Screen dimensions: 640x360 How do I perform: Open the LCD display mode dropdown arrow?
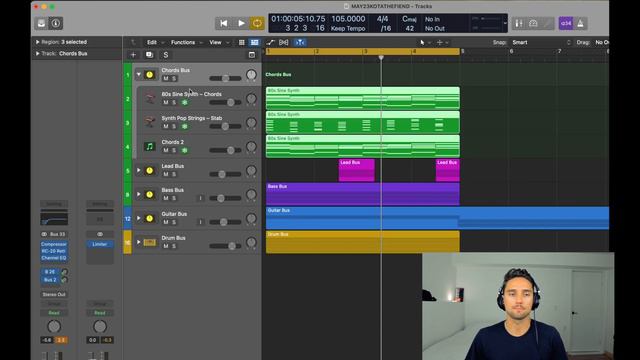point(505,23)
